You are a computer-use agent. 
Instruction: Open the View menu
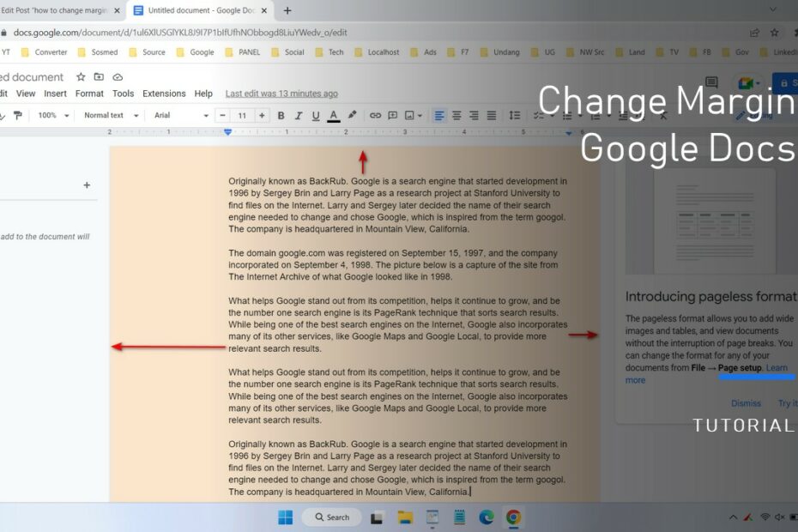click(26, 94)
